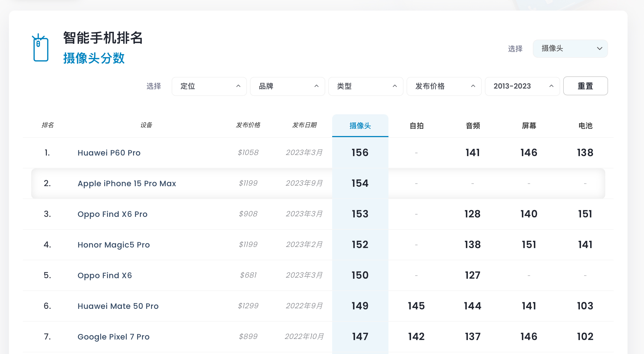Viewport: 644px width, 354px height.
Task: Open the 发布价格 price filter
Action: [x=444, y=86]
